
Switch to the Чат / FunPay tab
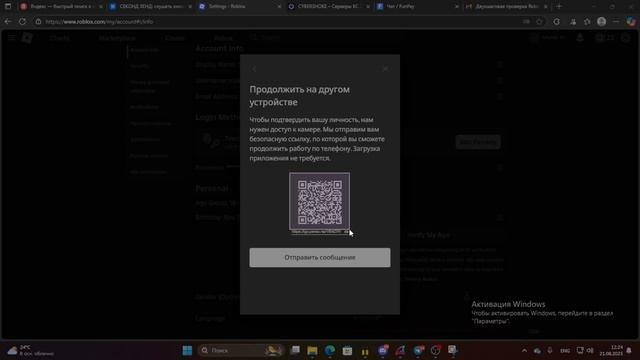click(x=418, y=7)
